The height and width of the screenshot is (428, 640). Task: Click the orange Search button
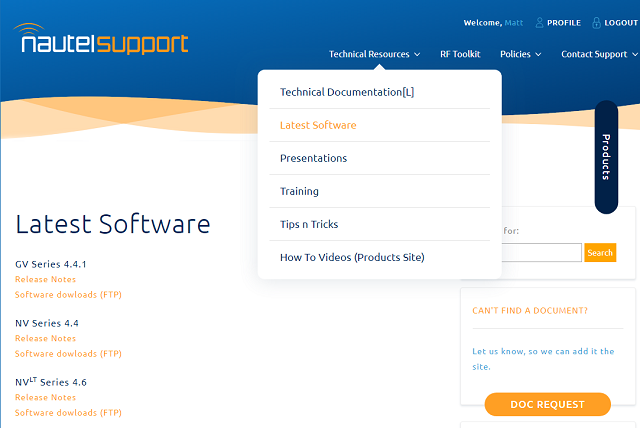[x=600, y=253]
